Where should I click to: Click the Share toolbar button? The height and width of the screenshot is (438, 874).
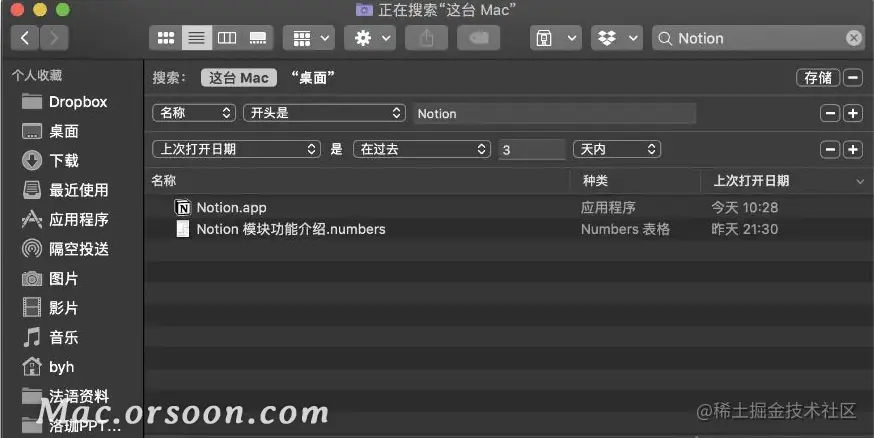pyautogui.click(x=426, y=38)
